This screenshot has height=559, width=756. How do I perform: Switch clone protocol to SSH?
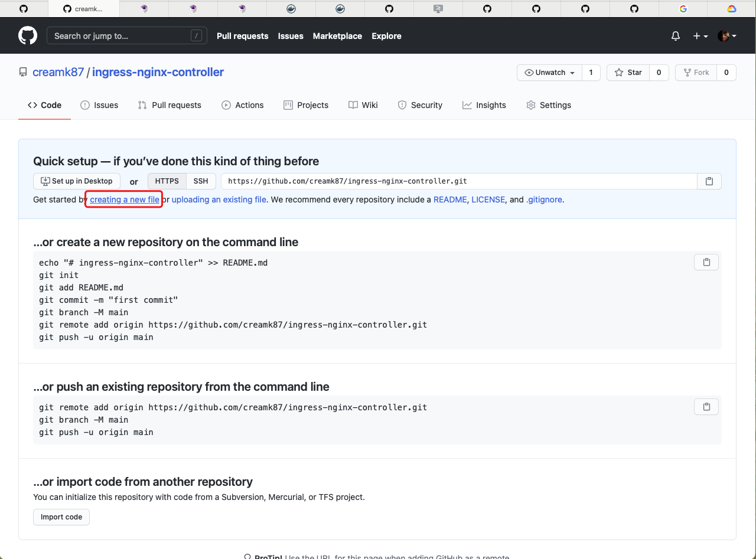point(201,181)
